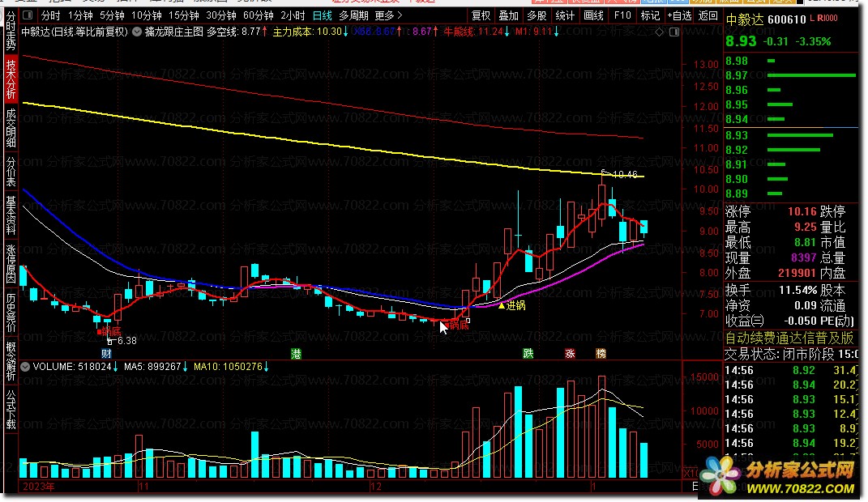Open the 画线 drawing tools

coord(593,15)
